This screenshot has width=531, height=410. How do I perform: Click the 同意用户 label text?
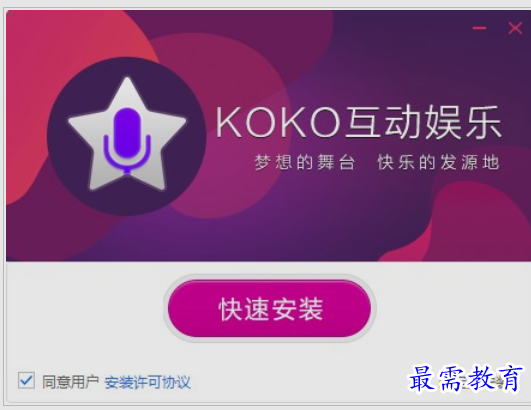(70, 382)
